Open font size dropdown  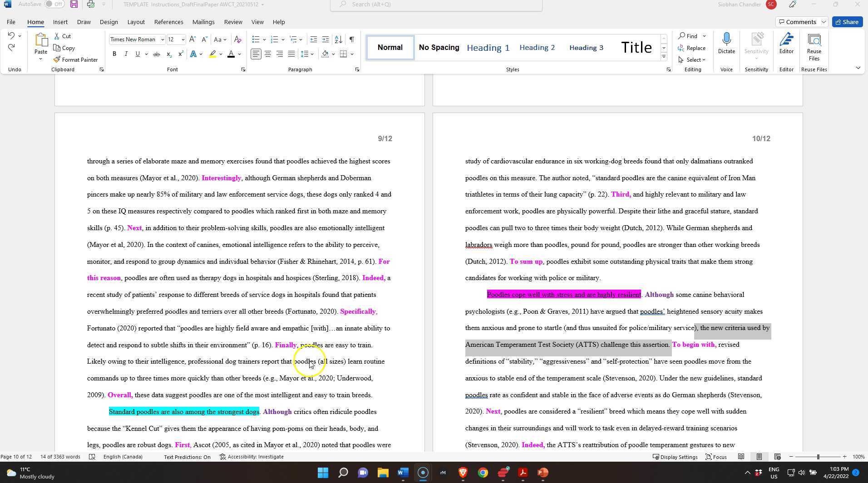point(183,39)
